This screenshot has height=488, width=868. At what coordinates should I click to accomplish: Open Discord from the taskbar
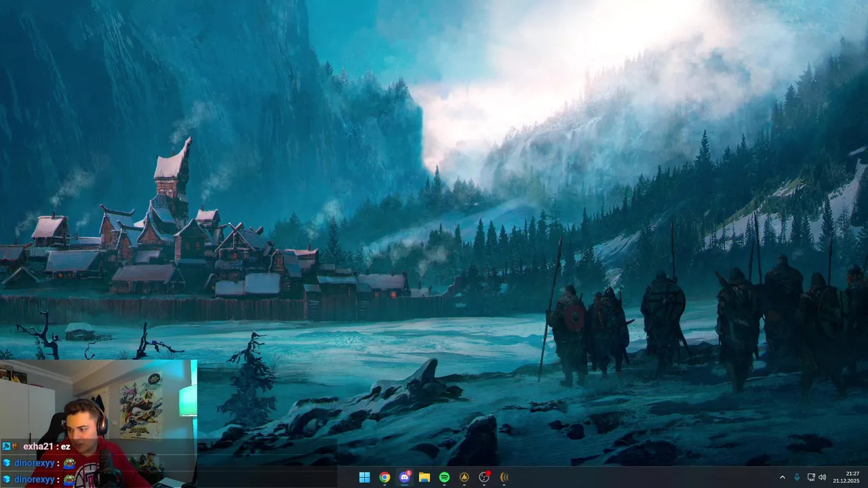tap(405, 477)
